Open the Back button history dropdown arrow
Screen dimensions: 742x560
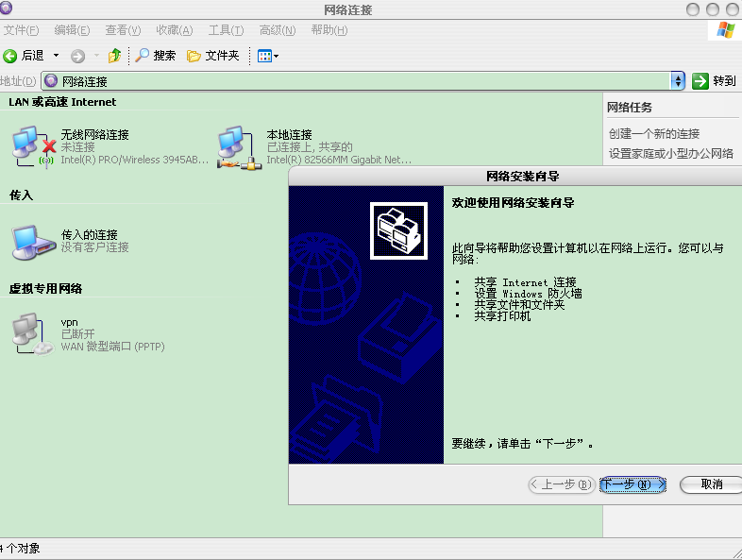pyautogui.click(x=56, y=56)
